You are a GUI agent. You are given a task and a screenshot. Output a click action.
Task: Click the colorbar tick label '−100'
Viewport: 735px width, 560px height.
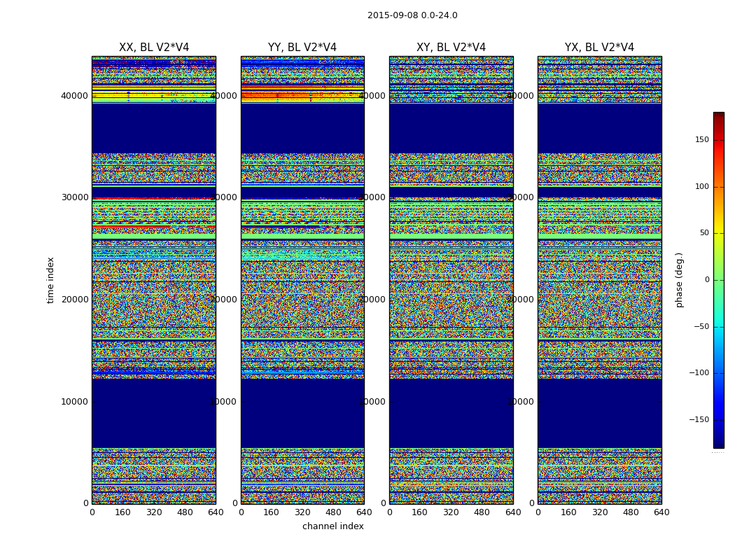point(699,373)
